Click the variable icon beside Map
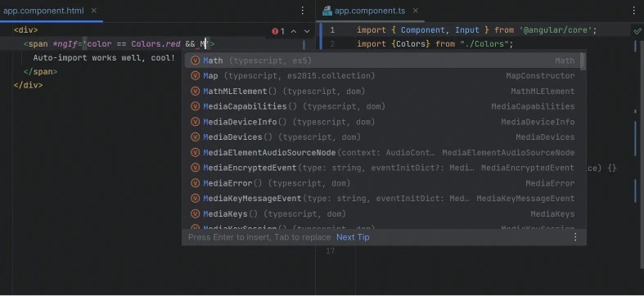644x296 pixels. [x=195, y=76]
